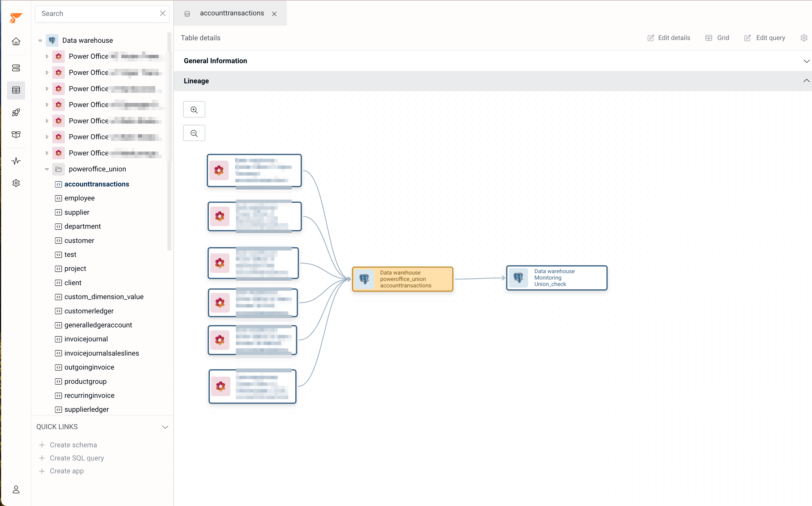
Task: Click the plus icon beside Create schema
Action: tap(42, 445)
